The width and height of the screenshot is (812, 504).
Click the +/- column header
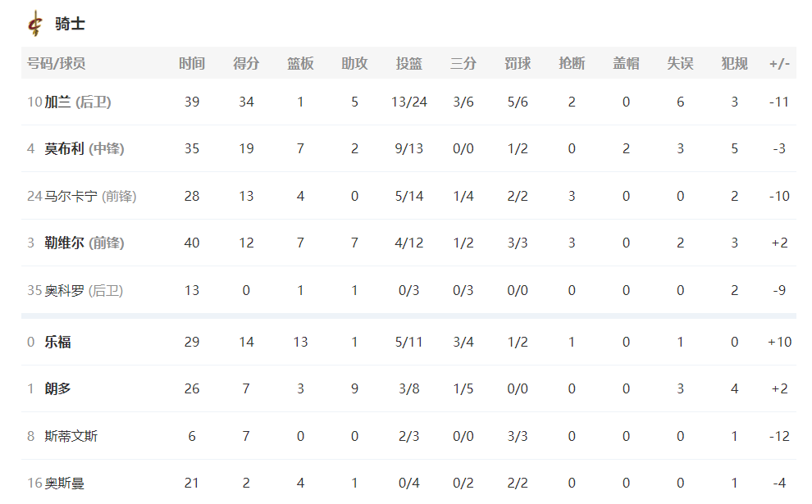pos(779,63)
